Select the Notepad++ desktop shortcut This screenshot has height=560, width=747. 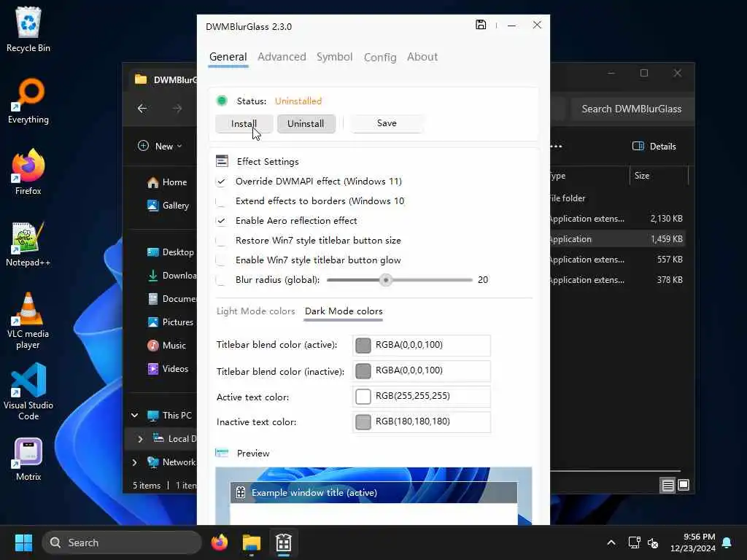coord(28,244)
